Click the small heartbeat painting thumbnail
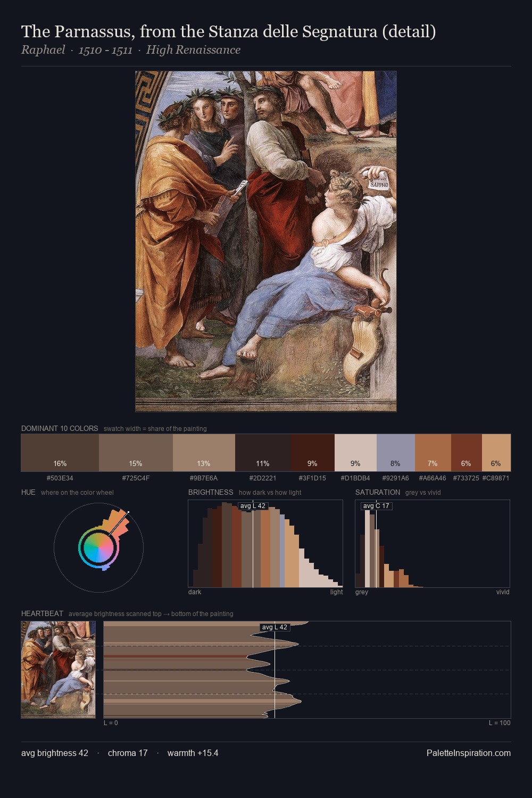Screen dimensions: 532x798 [59, 670]
